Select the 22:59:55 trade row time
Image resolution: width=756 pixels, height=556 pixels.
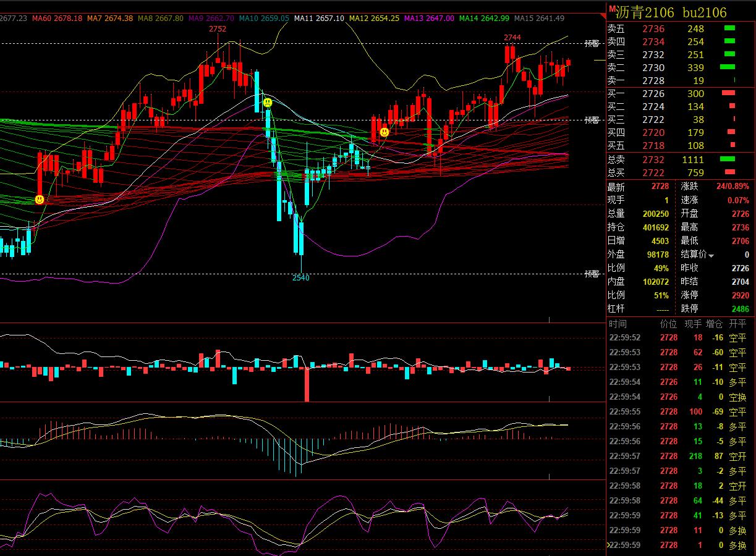point(624,412)
